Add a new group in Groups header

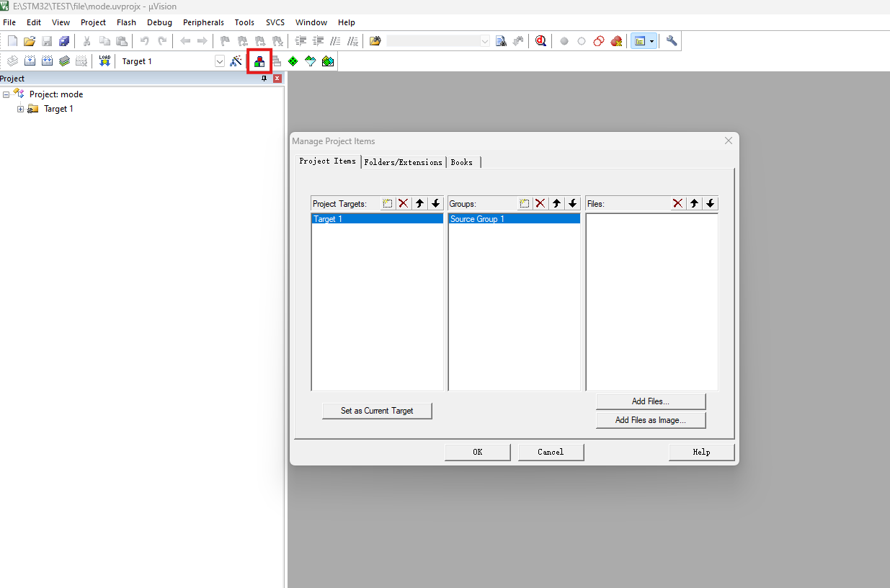pos(525,204)
